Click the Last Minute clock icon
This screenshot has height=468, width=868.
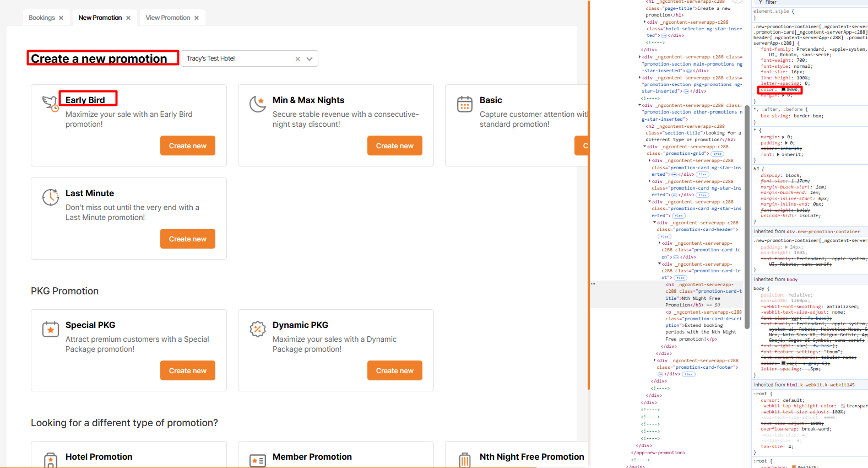[50, 197]
